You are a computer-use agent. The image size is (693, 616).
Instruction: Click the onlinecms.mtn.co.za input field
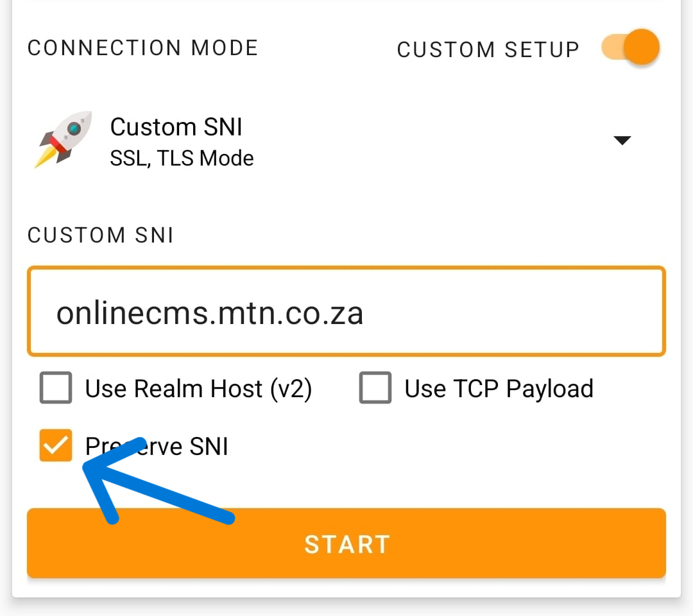[x=346, y=312]
